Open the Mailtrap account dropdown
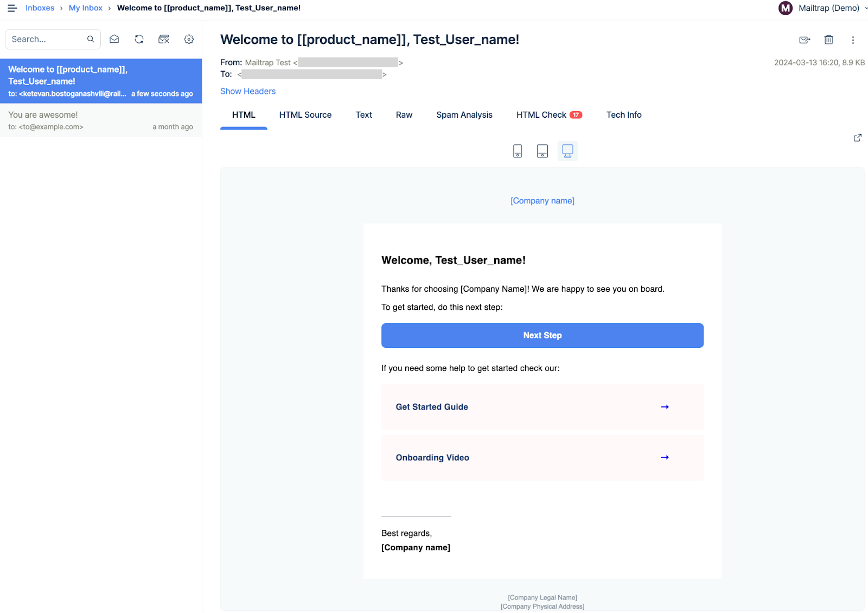868x613 pixels. (822, 8)
